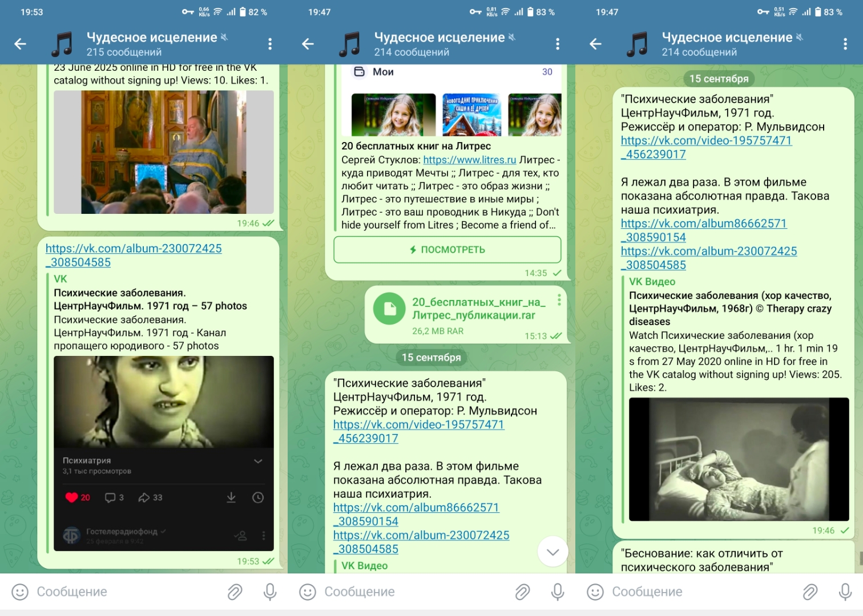The image size is (863, 616).
Task: Tap download icon under the Психиатрия video
Action: (x=231, y=497)
